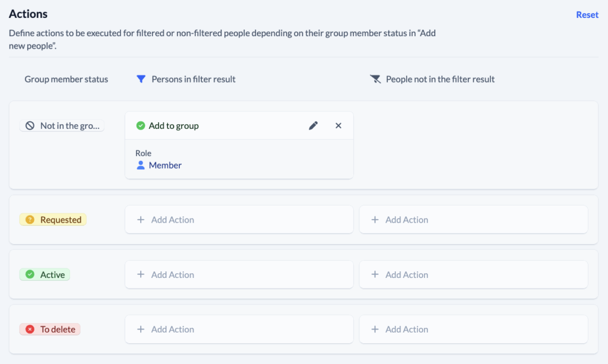608x364 pixels.
Task: Remove the Add to group action with the X
Action: (x=338, y=125)
